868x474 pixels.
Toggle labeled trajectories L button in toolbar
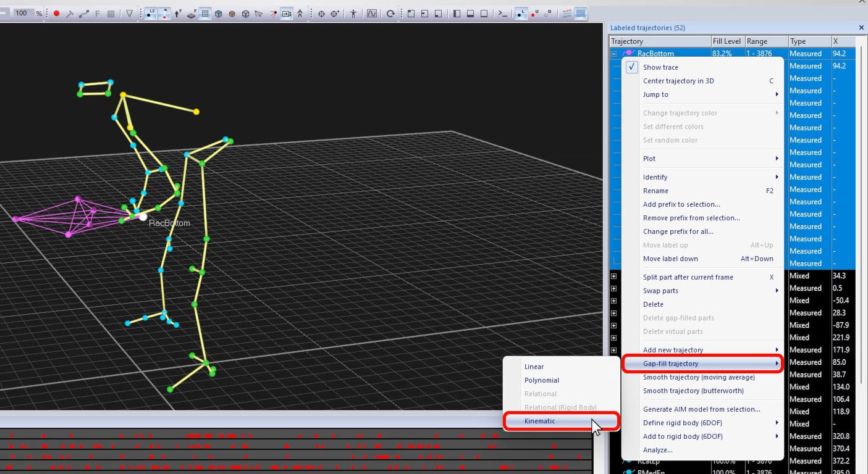click(521, 13)
